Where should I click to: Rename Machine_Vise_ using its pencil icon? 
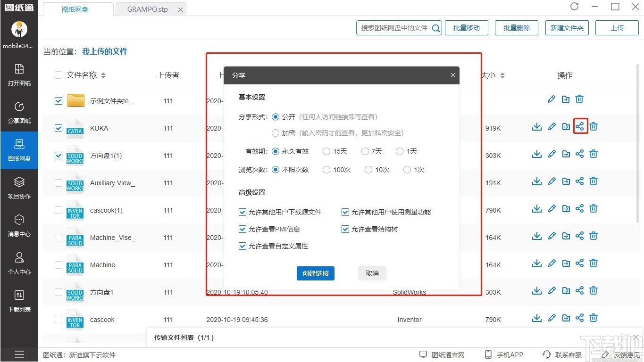[552, 236]
